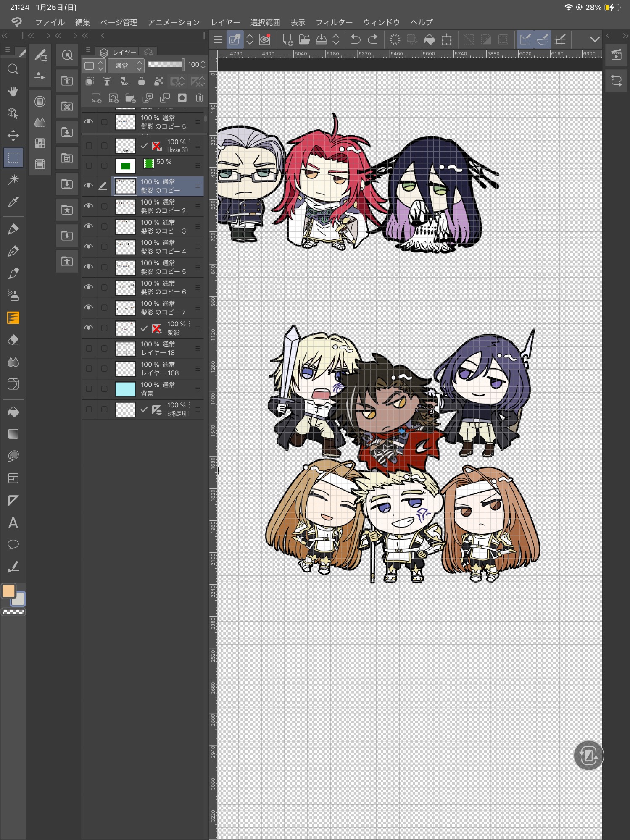This screenshot has height=840, width=630.
Task: Select the Text tool
Action: 13,522
